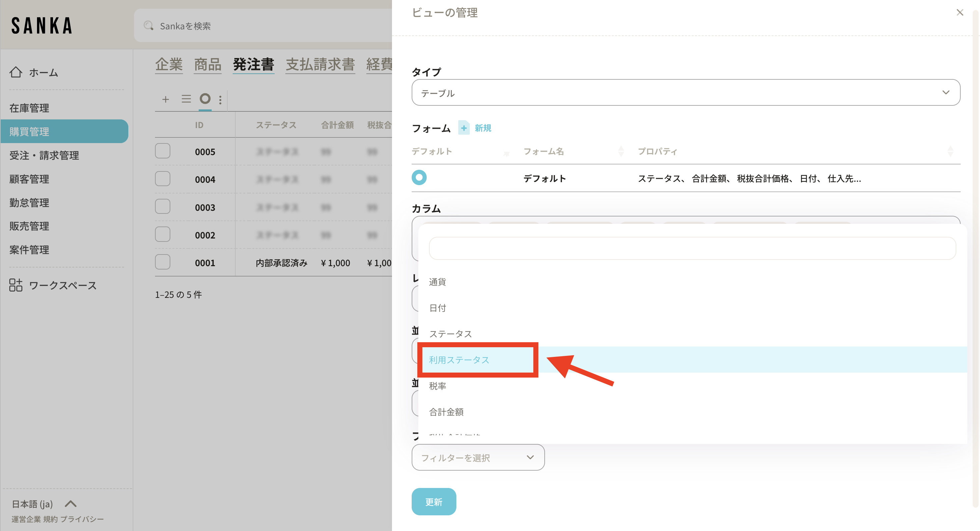Open the フィルターを選択 dropdown
This screenshot has height=531, width=980.
[x=478, y=458]
